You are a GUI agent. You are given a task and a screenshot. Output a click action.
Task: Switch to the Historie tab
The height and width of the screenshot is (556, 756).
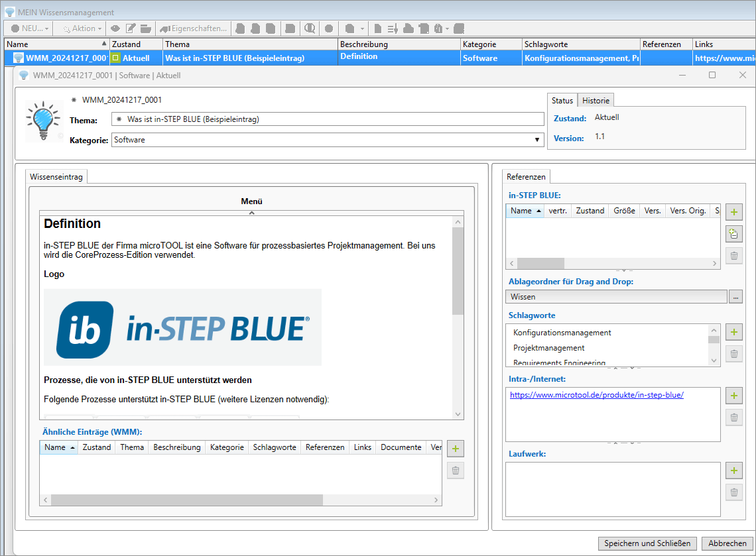pyautogui.click(x=595, y=100)
